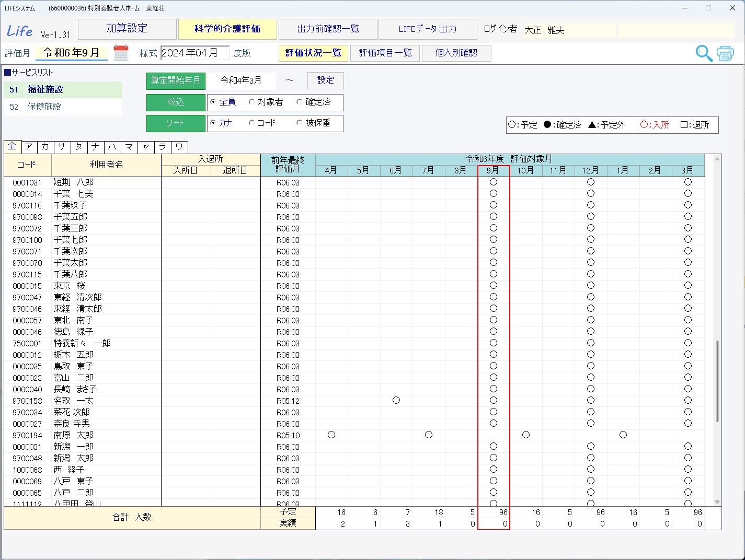Click the 9月 column header
745x560 pixels.
[493, 171]
